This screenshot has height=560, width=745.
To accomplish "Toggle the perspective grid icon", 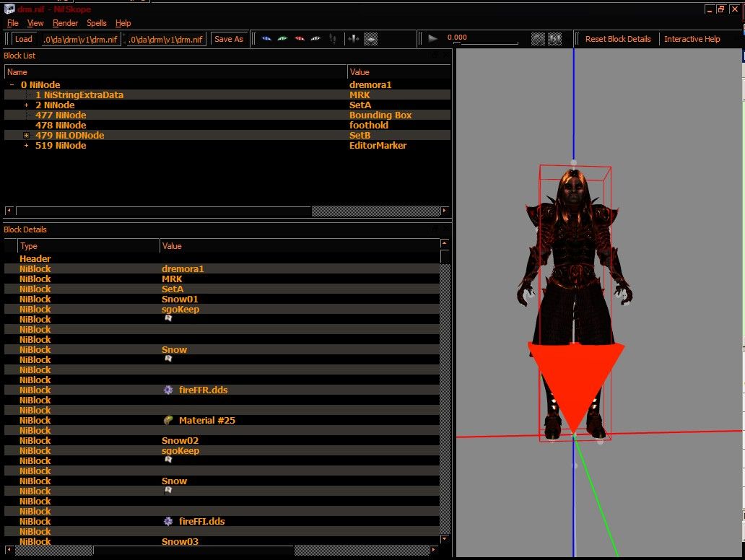I will [x=370, y=39].
